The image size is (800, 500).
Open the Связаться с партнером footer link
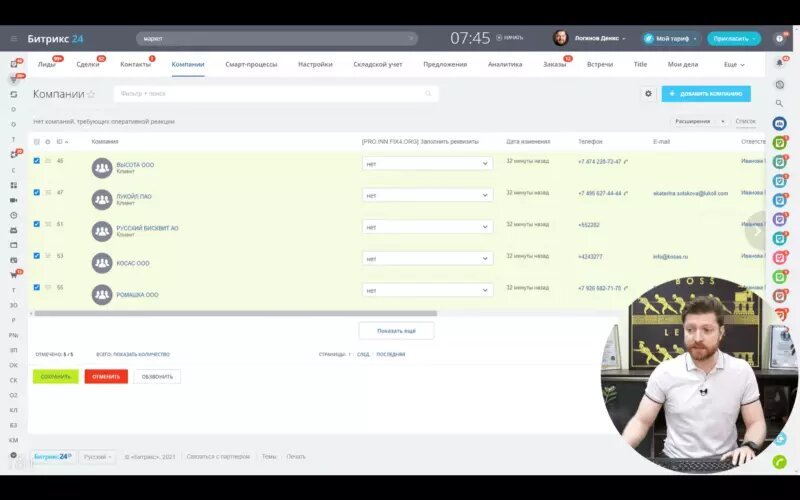tap(218, 457)
